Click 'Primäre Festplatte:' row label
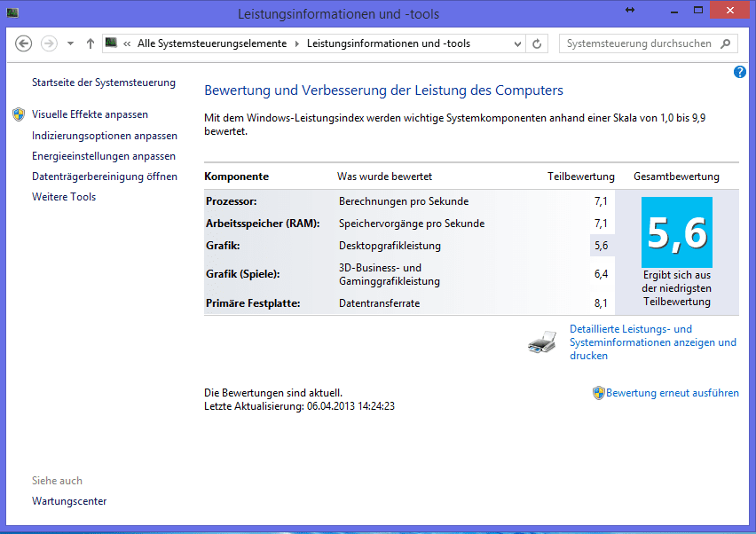This screenshot has width=756, height=534. click(x=253, y=303)
